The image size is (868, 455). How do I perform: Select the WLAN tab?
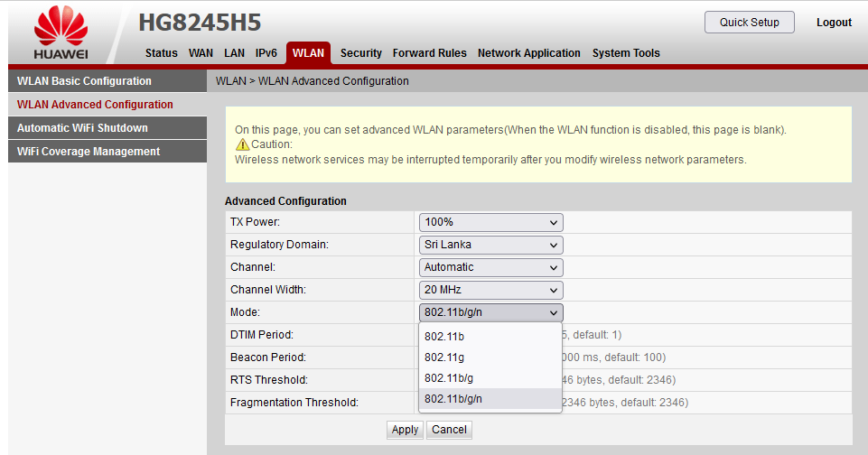click(x=308, y=53)
